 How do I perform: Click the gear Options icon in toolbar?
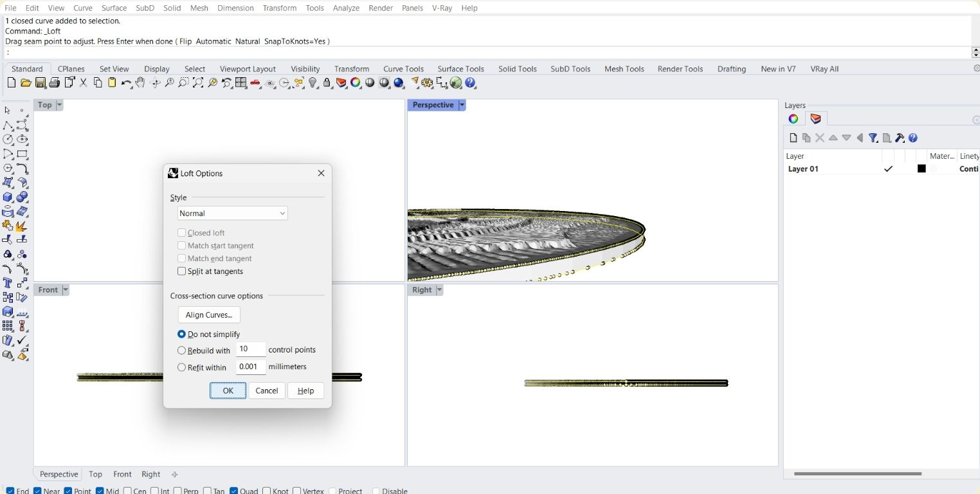tap(427, 83)
